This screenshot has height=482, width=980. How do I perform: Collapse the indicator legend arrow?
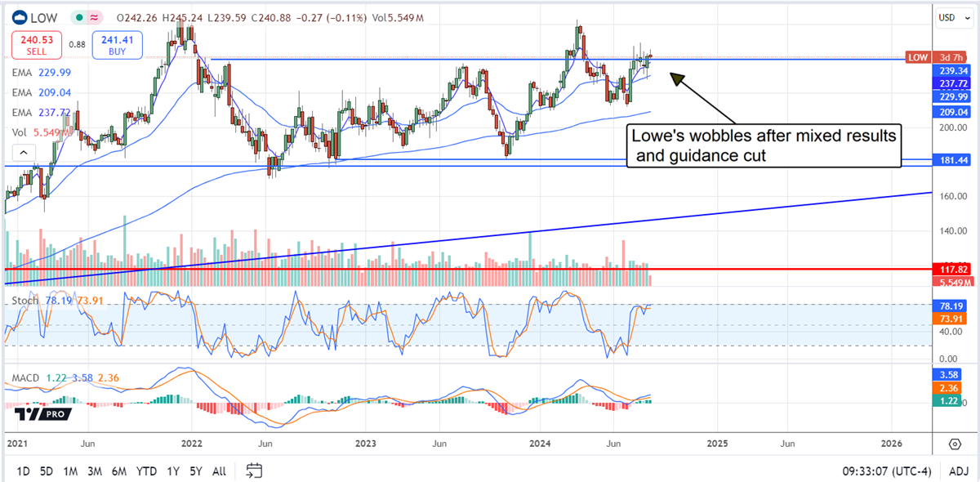click(23, 153)
